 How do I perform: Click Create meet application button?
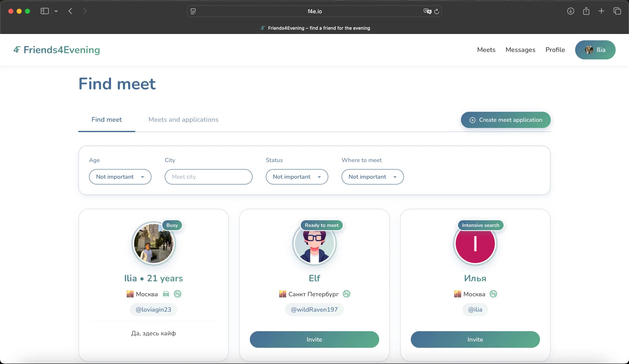(506, 120)
